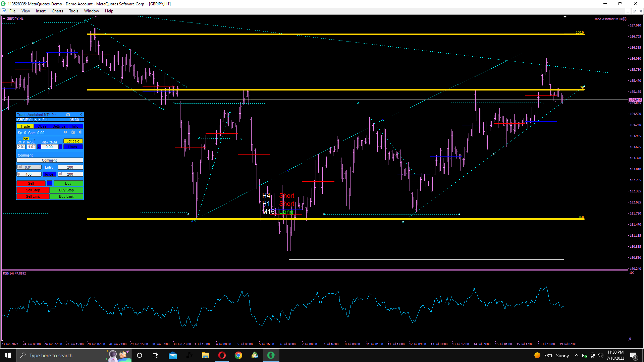644x362 pixels.
Task: Click the calendar icon in Trade Assistant
Action: [73, 132]
